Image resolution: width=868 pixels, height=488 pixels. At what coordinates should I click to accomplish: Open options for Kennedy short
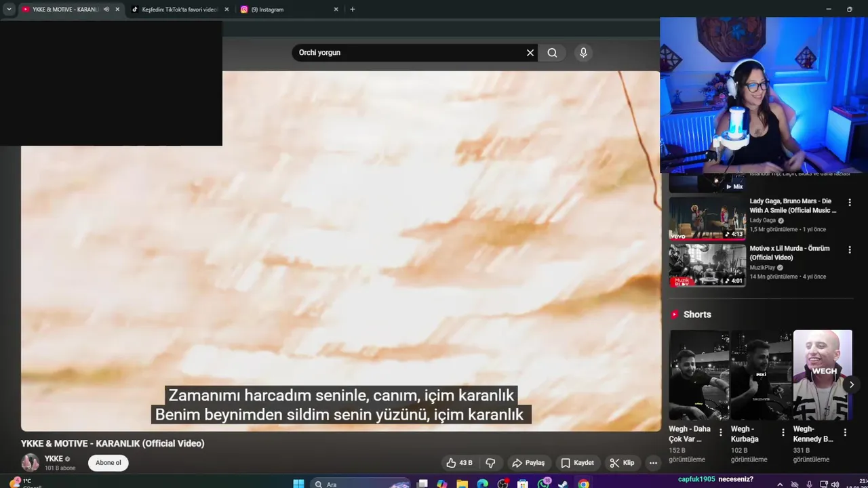pyautogui.click(x=845, y=432)
